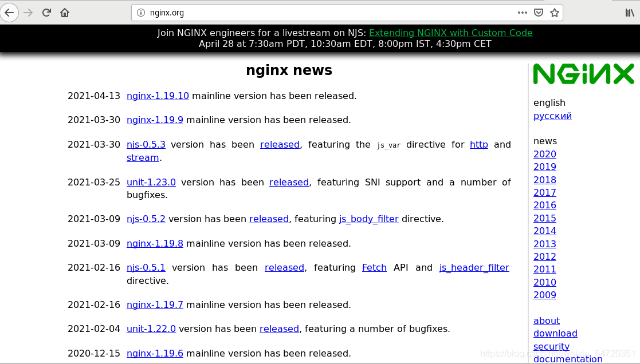View 2016 news archive
Viewport: 640px width, 364px height.
545,205
